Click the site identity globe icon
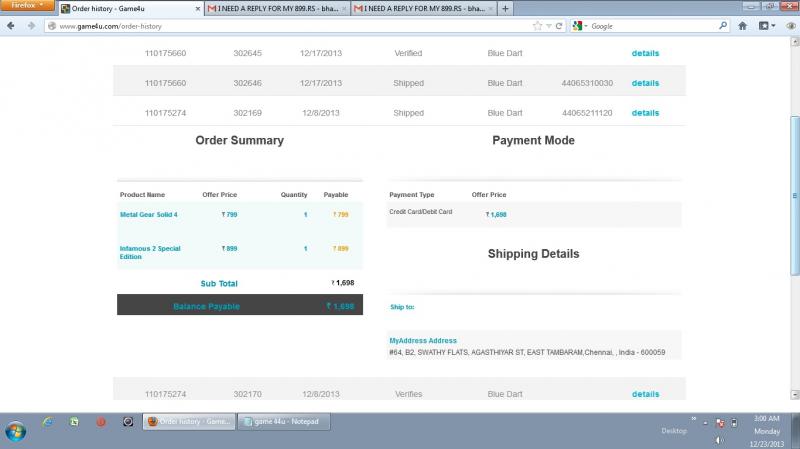Screen dimensions: 800x449 point(52,26)
